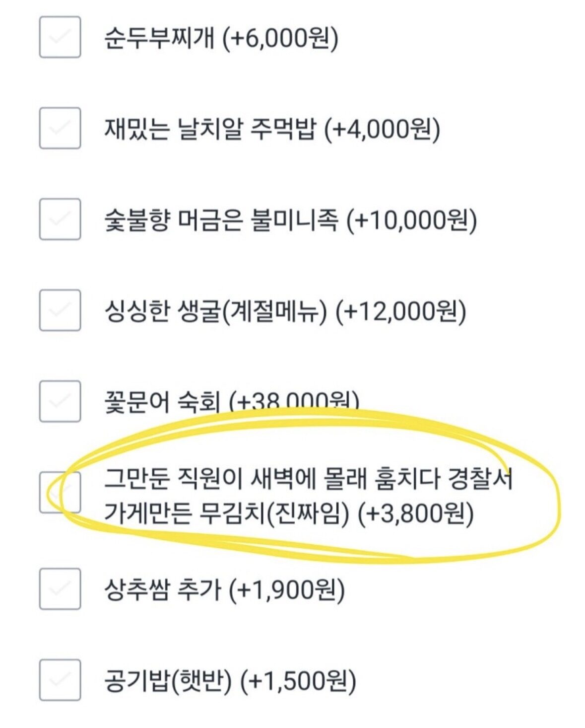Image resolution: width=585 pixels, height=728 pixels.
Task: Tap the 재밌는 날치알 주먹밥 label text
Action: tap(209, 129)
